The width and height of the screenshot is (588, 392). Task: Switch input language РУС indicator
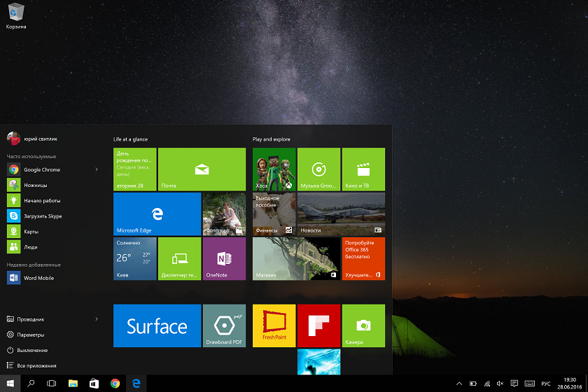pos(545,384)
